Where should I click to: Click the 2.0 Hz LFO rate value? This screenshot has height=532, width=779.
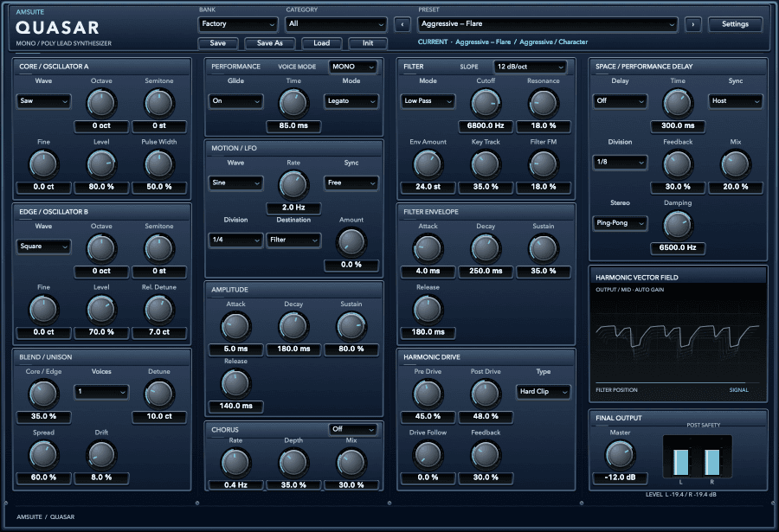pyautogui.click(x=293, y=208)
